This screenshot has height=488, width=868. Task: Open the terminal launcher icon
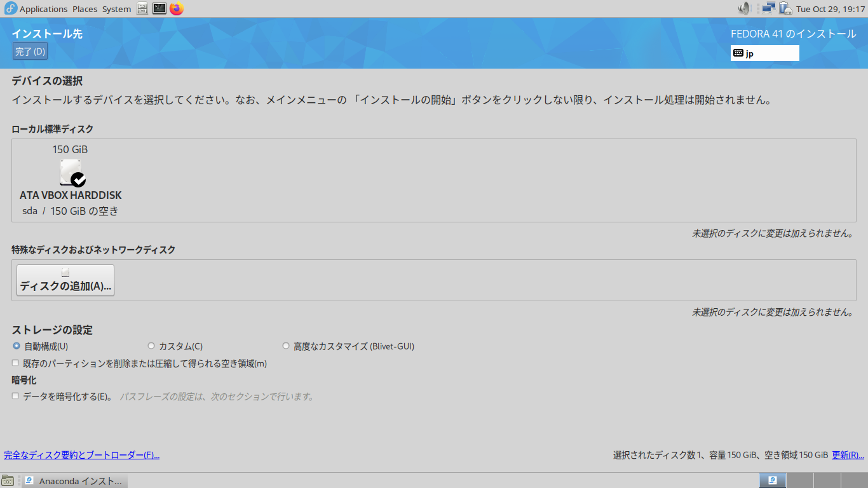tap(159, 9)
